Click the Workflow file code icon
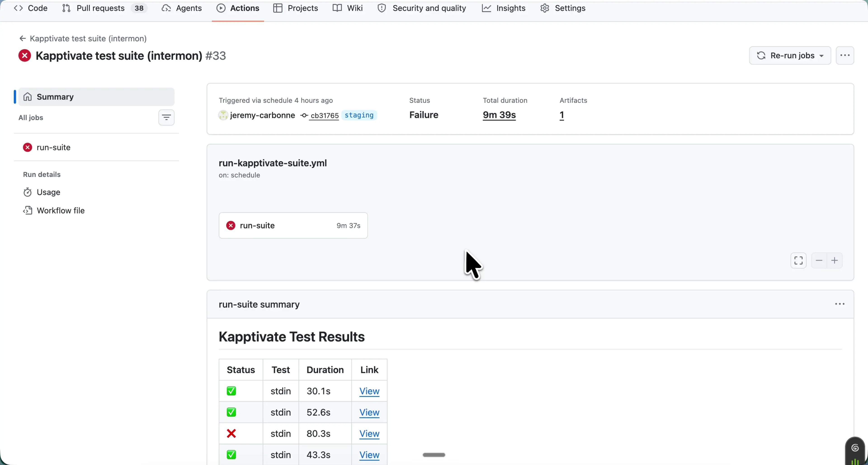The image size is (868, 465). tap(28, 211)
